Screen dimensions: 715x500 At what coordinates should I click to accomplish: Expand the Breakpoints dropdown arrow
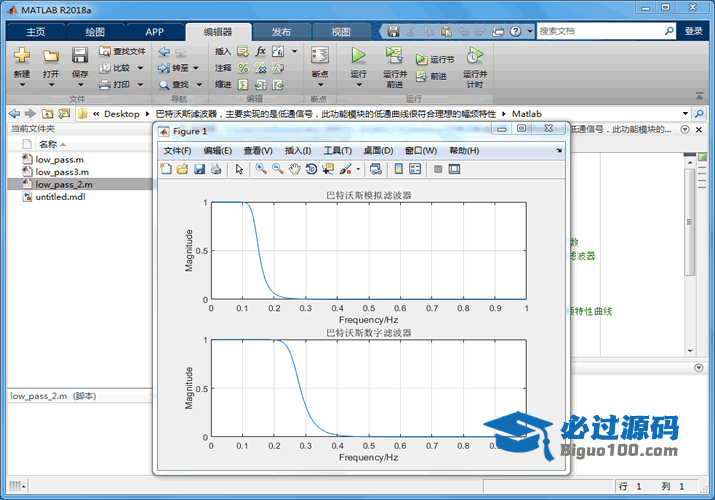[x=320, y=85]
